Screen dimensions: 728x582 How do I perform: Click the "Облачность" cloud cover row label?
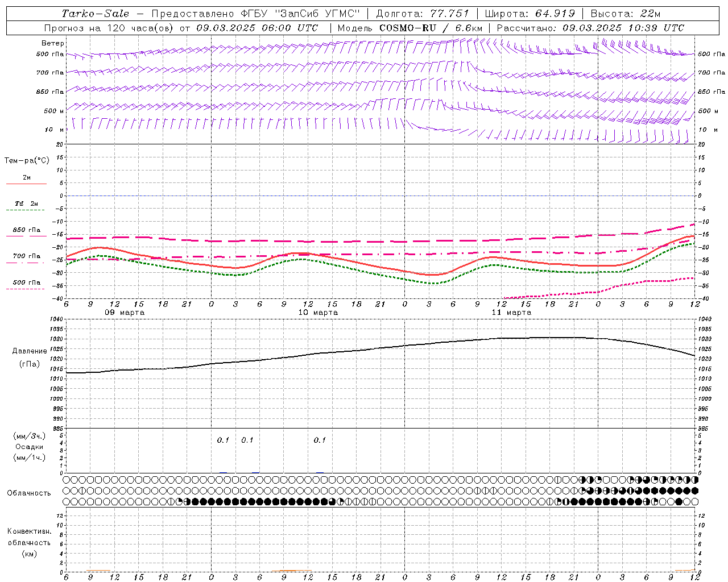tap(29, 493)
